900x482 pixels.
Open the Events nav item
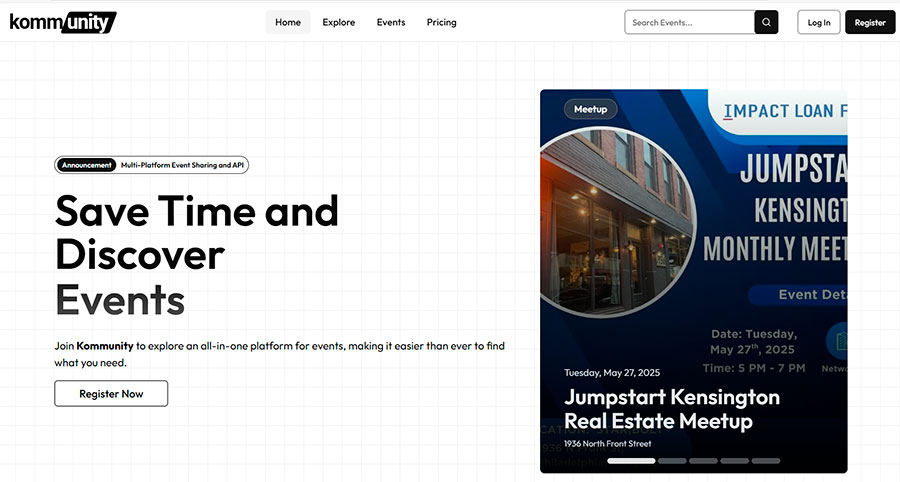click(x=391, y=22)
